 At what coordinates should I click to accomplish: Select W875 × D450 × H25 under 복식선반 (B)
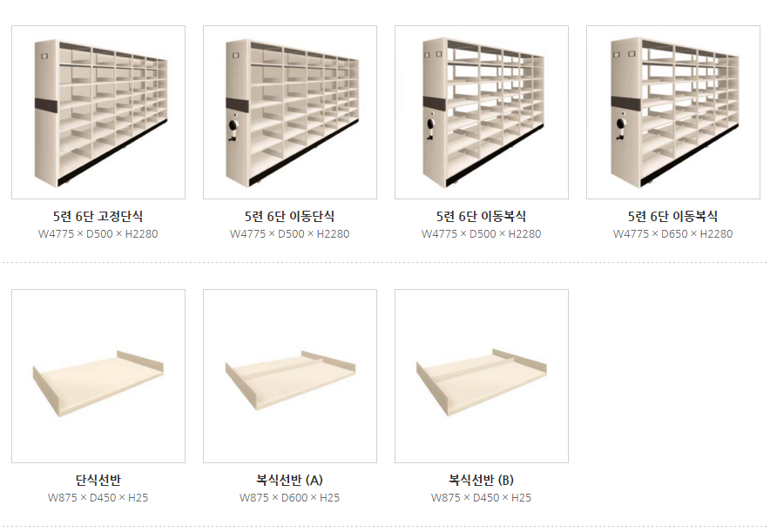(481, 498)
